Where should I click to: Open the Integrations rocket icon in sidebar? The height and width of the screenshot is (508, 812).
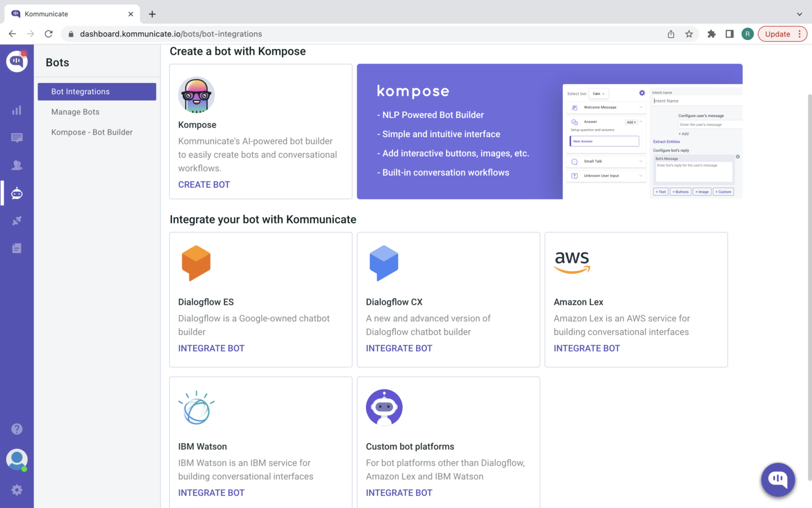click(x=16, y=220)
